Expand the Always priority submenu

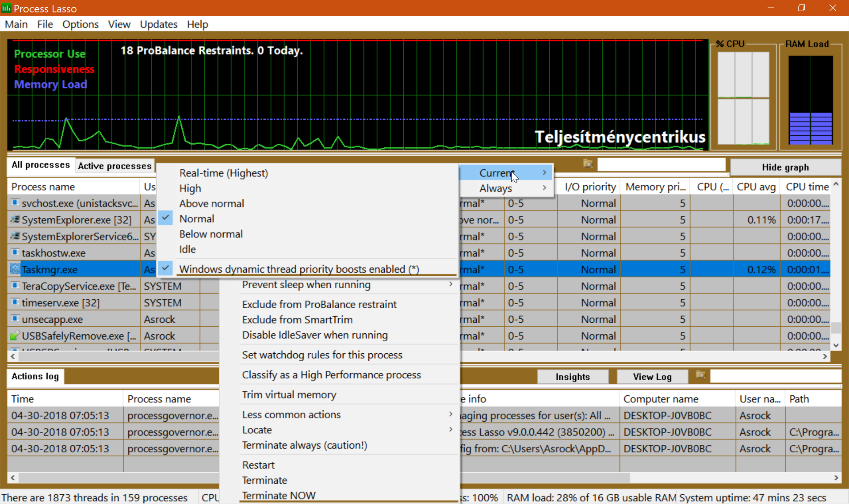pos(506,188)
